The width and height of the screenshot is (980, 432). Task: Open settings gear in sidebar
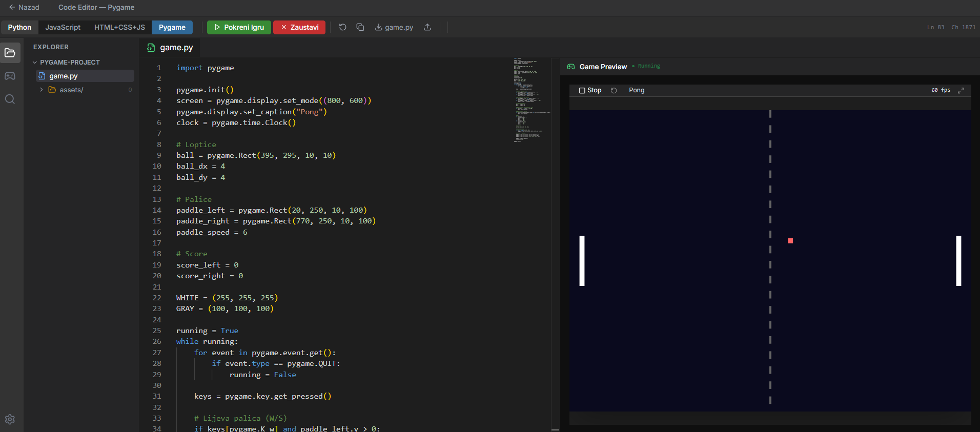point(10,419)
